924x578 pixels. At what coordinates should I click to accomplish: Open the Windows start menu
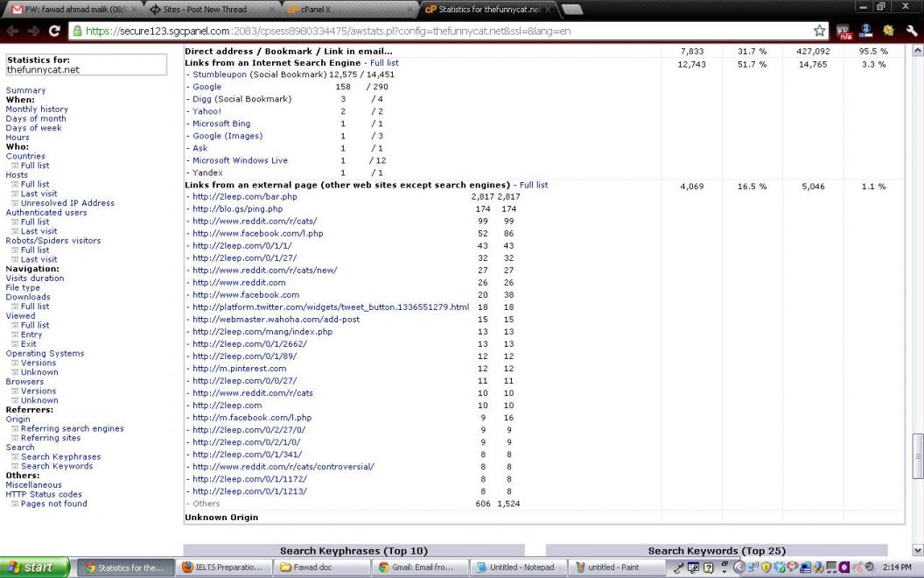[35, 567]
